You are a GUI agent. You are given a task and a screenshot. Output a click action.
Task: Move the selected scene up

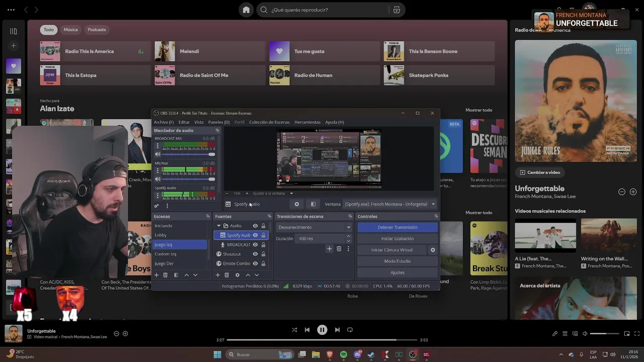[187, 275]
